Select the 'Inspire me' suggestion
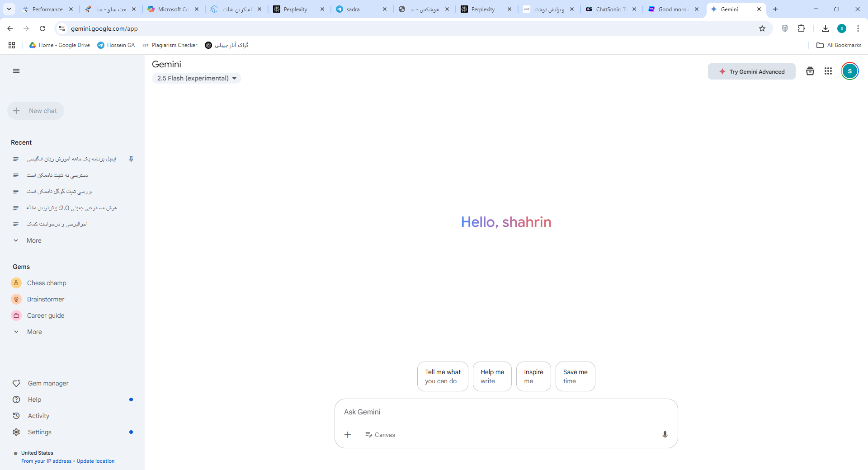868x470 pixels. pyautogui.click(x=533, y=376)
